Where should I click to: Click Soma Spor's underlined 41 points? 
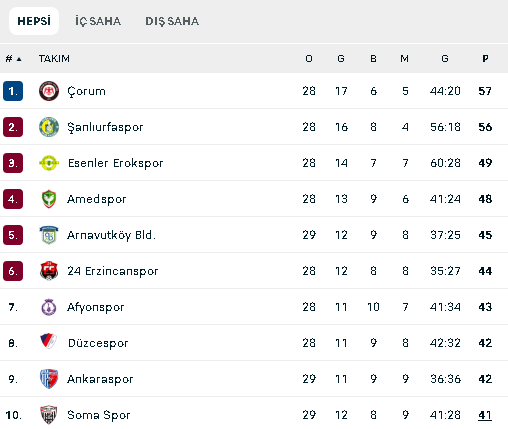click(485, 415)
